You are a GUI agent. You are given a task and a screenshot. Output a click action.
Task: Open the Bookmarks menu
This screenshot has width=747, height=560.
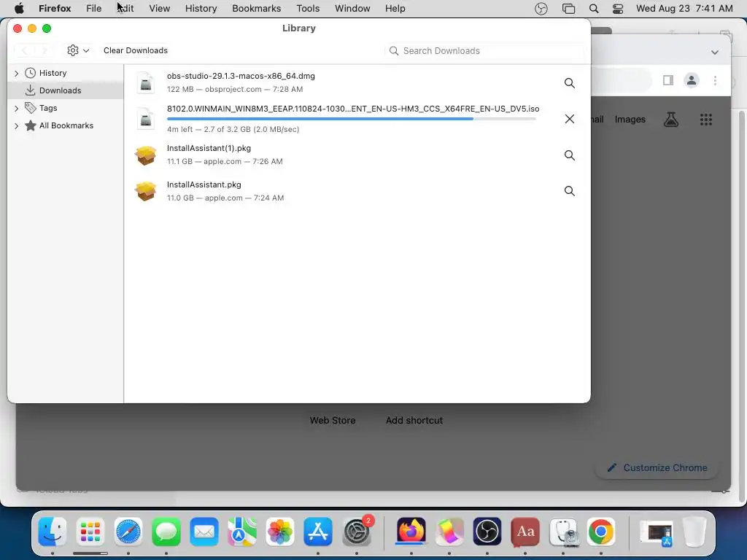(256, 9)
